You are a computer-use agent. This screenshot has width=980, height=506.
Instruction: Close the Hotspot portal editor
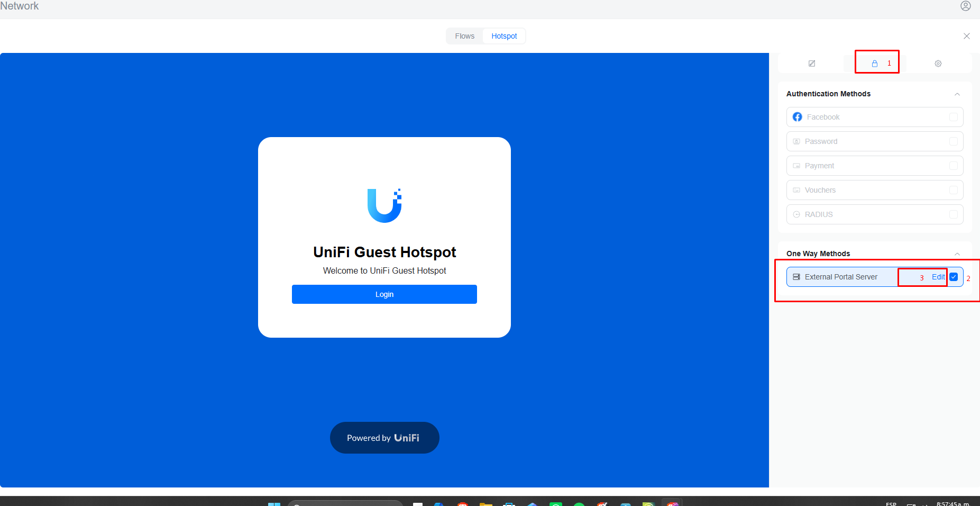pos(966,36)
